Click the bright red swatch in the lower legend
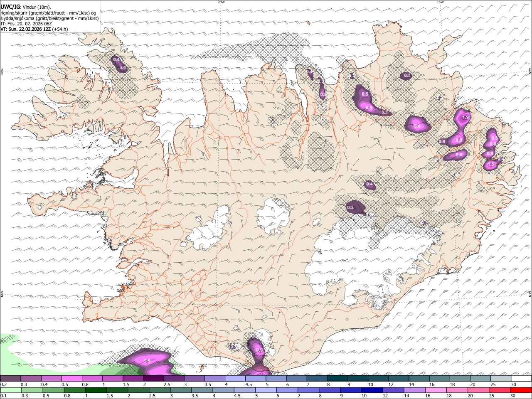The image size is (532, 399). click(x=521, y=390)
